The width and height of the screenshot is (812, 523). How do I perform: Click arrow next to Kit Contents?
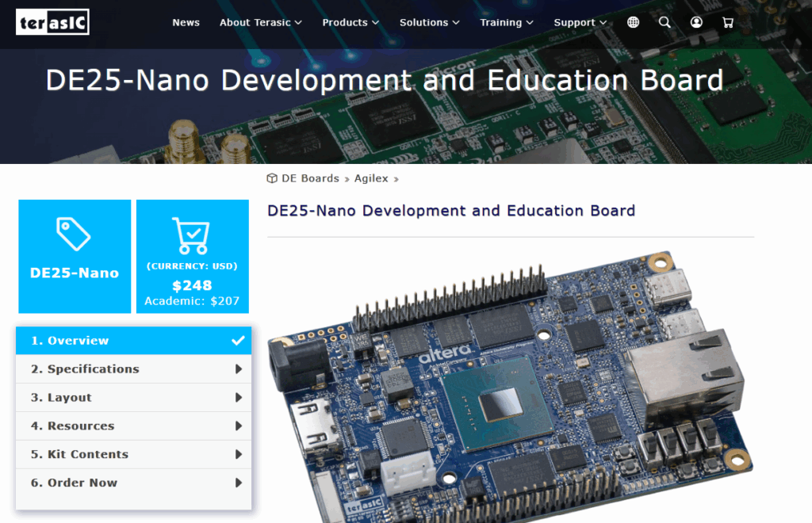point(239,454)
